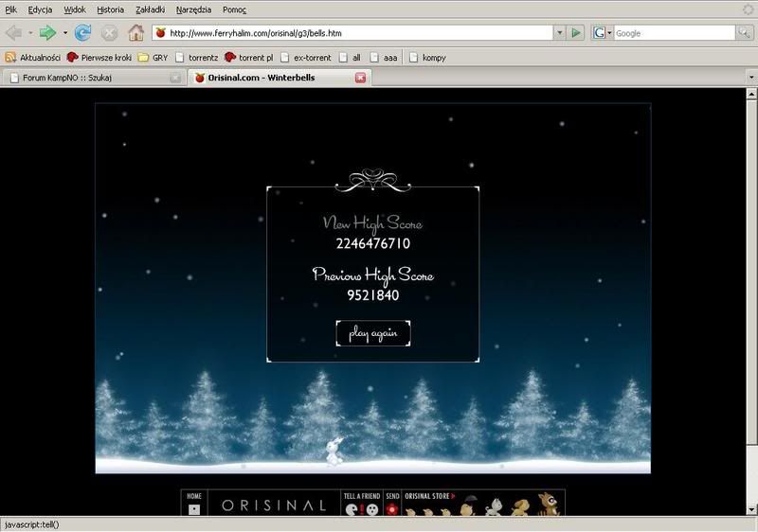Click the search magnifier icon
The image size is (758, 532).
point(744,33)
